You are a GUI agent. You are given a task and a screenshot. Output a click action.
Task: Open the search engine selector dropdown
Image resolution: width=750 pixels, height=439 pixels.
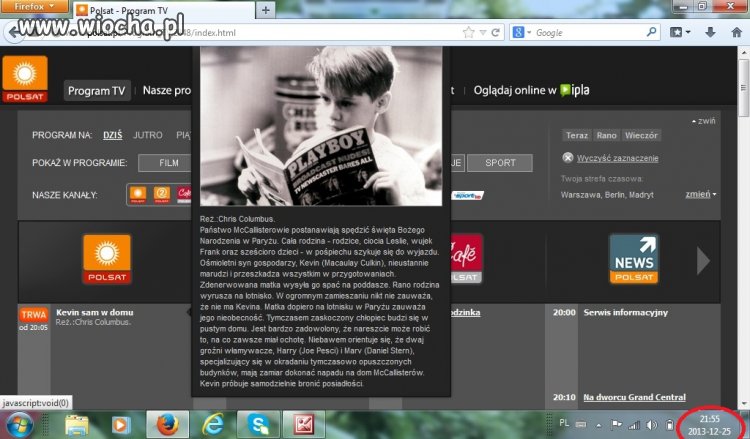point(522,33)
